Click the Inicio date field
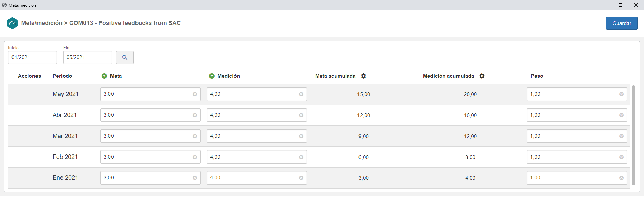The width and height of the screenshot is (644, 197). pos(32,57)
